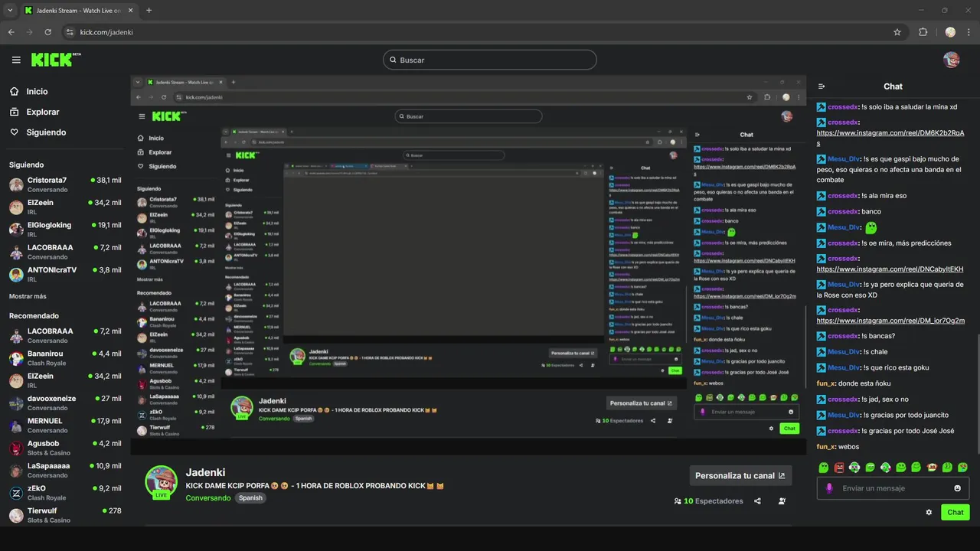Screen dimensions: 980x551
Task: Expand the list with Mostrar más
Action: [28, 296]
